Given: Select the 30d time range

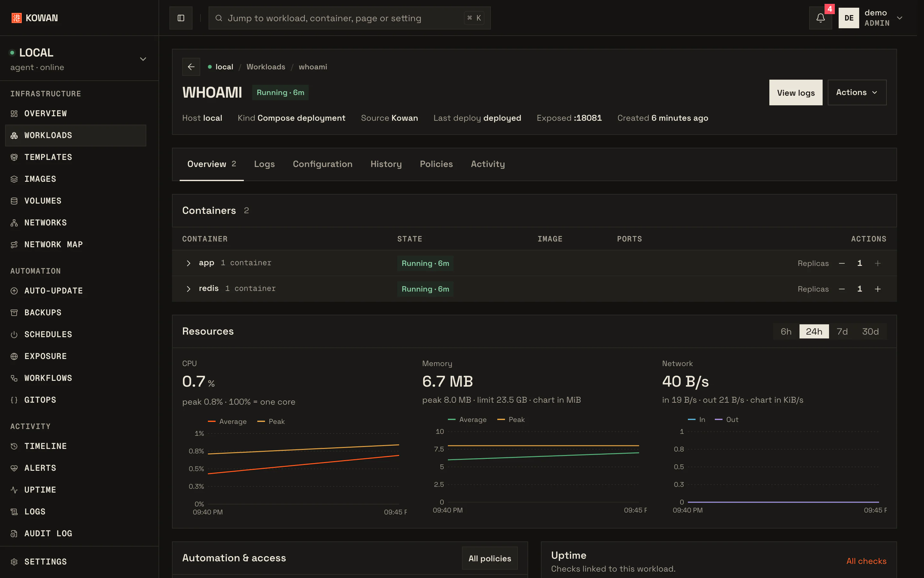Looking at the screenshot, I should (x=870, y=331).
